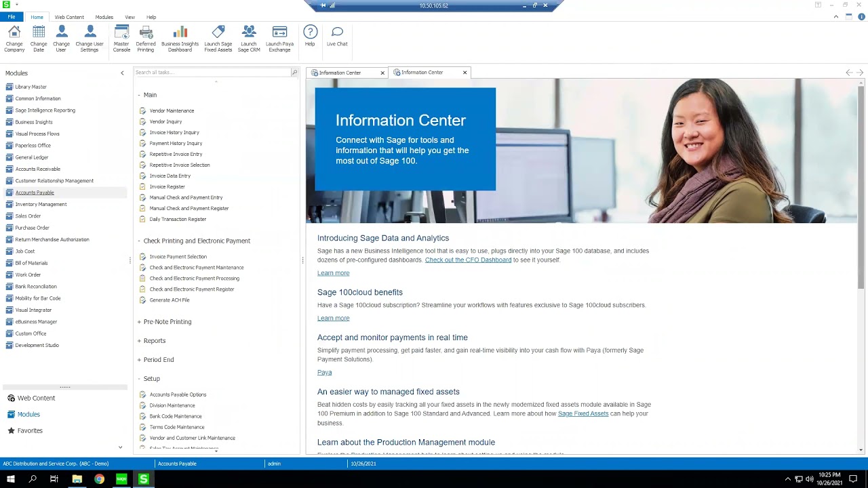Open Deferred Printing

pyautogui.click(x=146, y=39)
